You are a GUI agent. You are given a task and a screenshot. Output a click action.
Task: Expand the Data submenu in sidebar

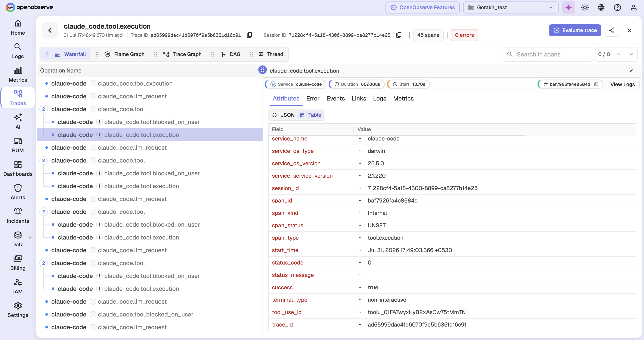point(30,238)
